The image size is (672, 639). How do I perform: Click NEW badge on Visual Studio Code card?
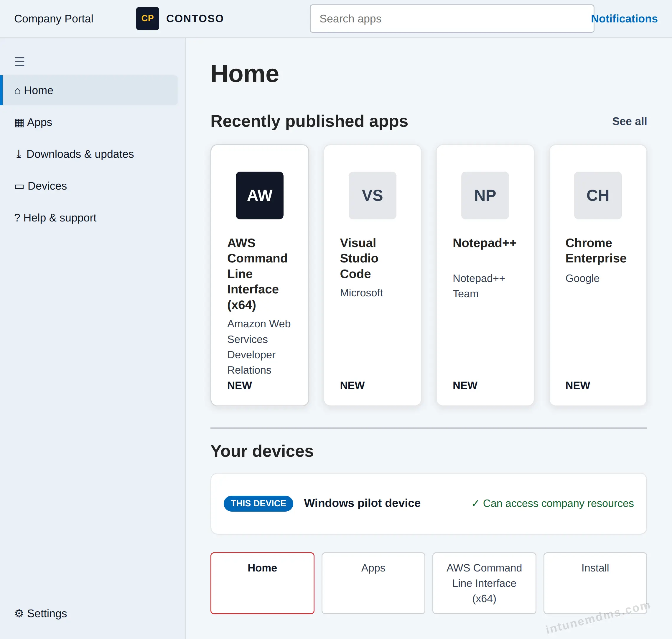[352, 385]
